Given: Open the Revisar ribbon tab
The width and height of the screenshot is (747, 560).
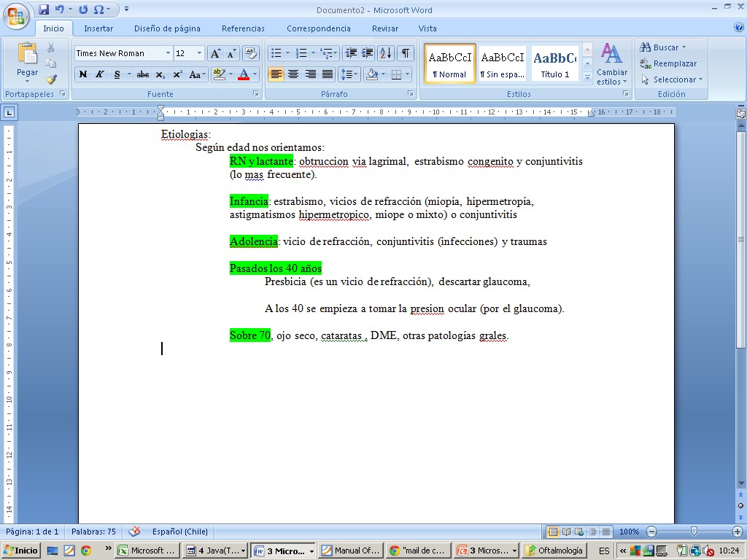Looking at the screenshot, I should (x=385, y=28).
